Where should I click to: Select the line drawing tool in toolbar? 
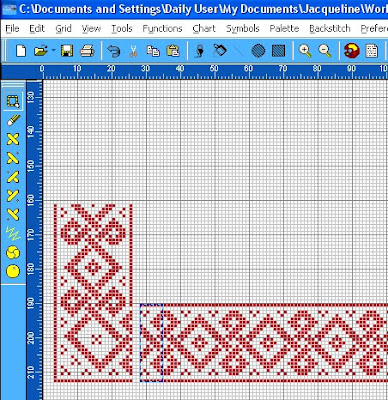239,51
